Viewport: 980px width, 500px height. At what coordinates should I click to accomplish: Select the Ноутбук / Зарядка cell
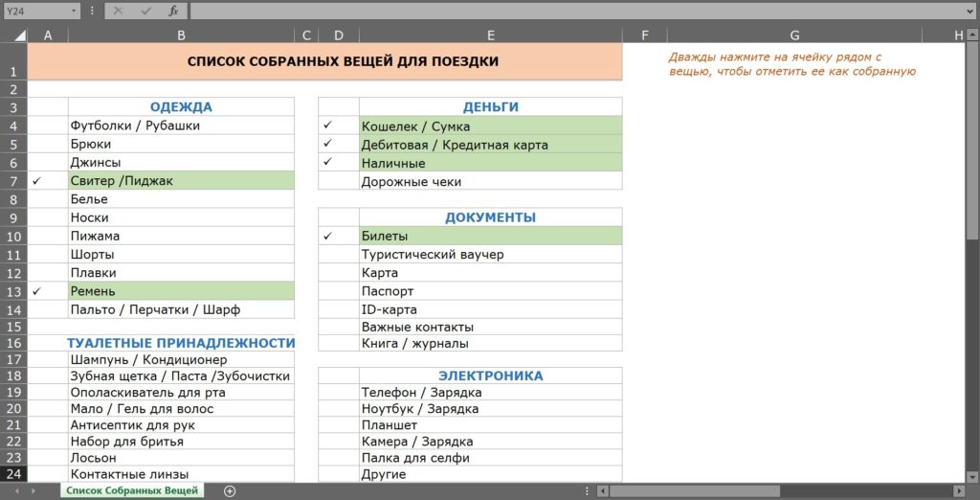pos(491,409)
